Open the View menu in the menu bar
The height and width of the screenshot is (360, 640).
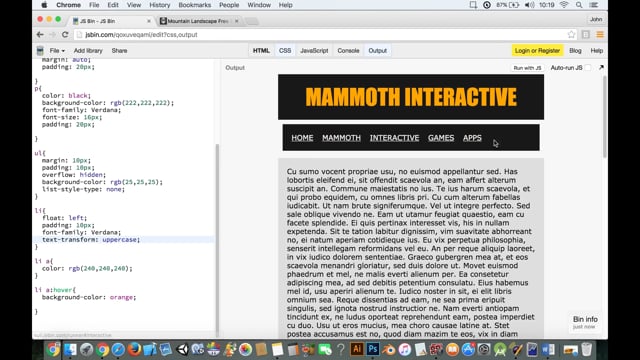[x=133, y=5]
